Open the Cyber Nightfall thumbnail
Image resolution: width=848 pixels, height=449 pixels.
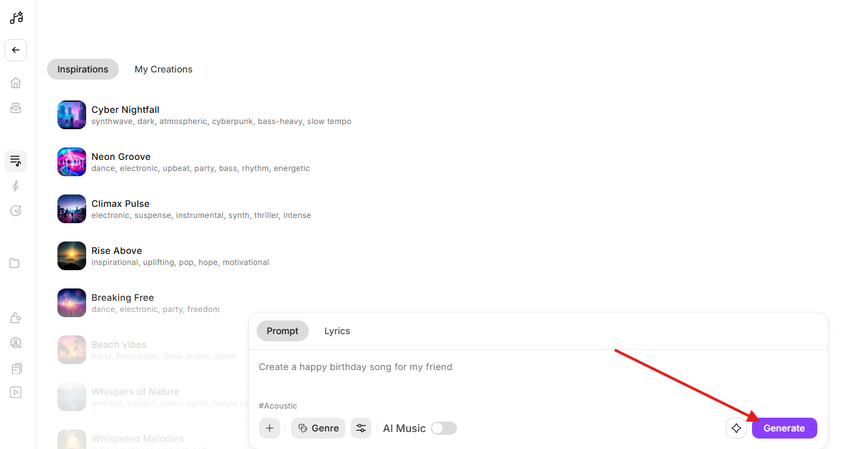(x=71, y=115)
